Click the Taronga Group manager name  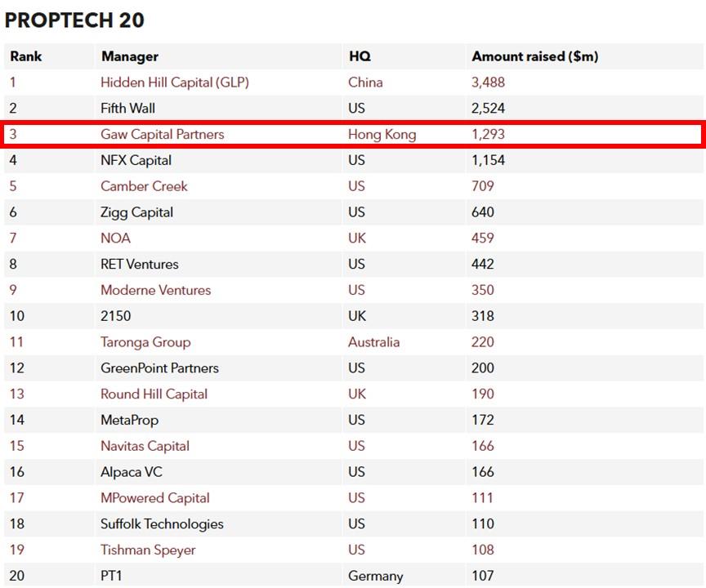point(145,342)
